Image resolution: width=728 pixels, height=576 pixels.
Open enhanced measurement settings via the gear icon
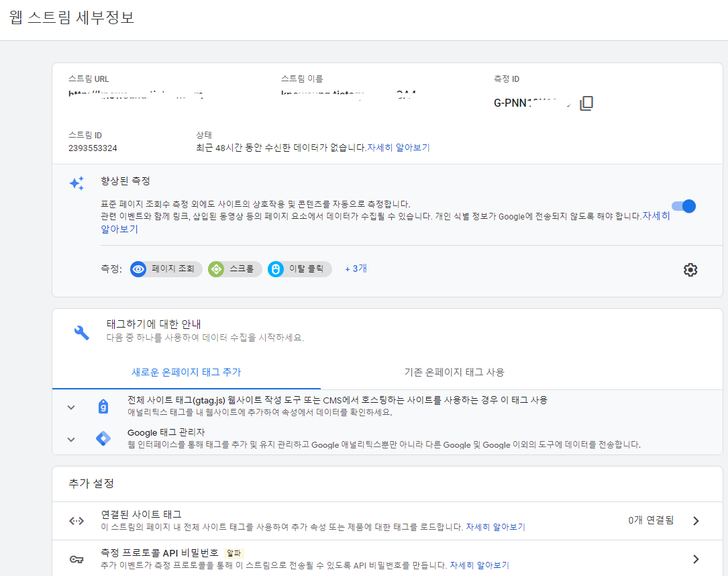pyautogui.click(x=690, y=270)
